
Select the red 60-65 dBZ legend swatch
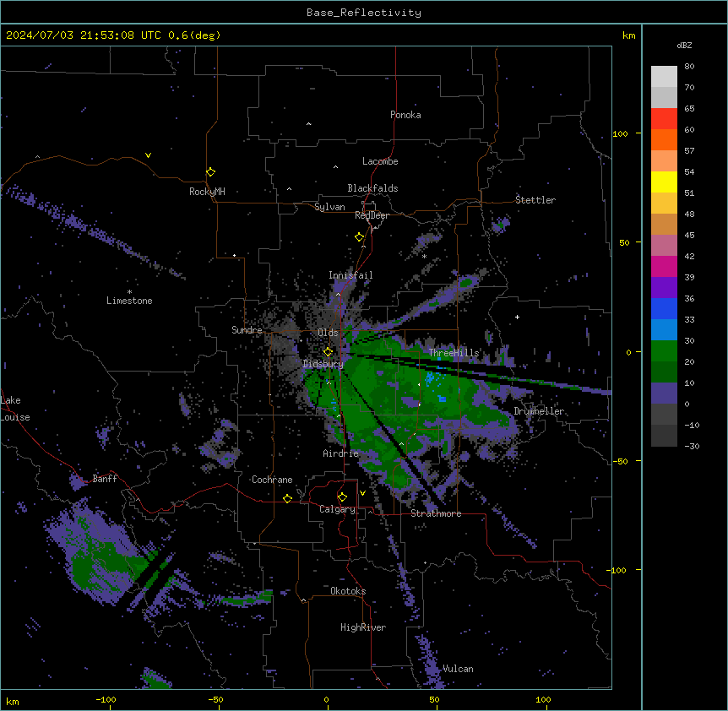(664, 118)
